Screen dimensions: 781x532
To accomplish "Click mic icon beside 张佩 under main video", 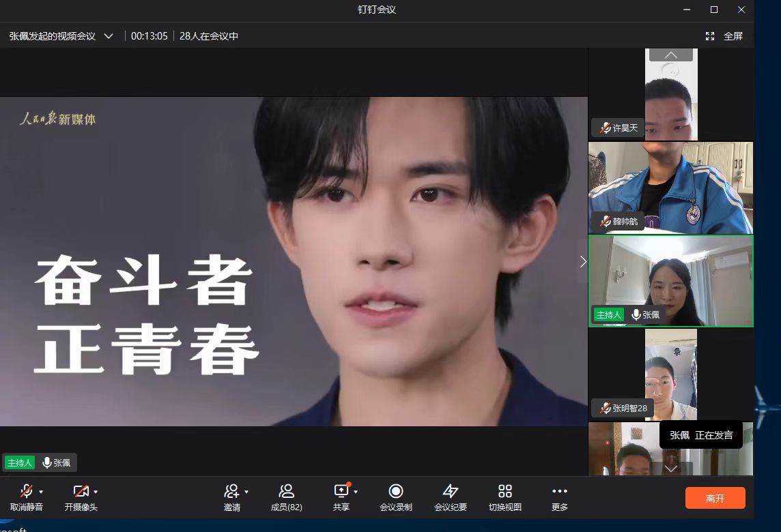I will [x=47, y=463].
